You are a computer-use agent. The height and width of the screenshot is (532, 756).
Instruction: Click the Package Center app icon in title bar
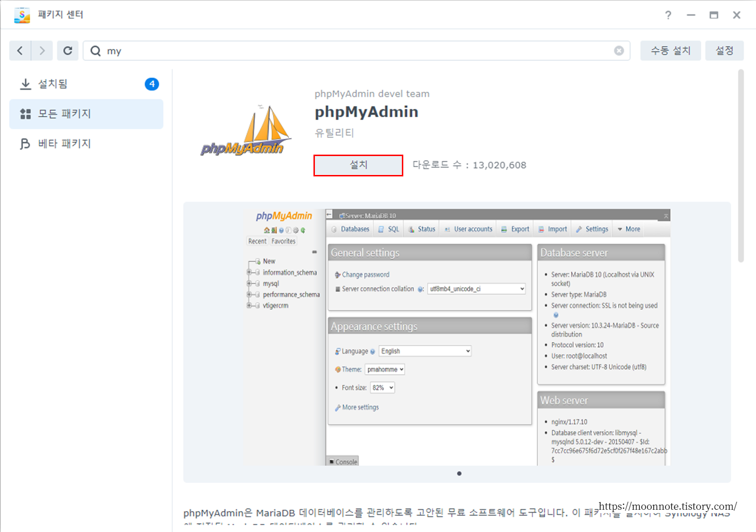pyautogui.click(x=22, y=15)
